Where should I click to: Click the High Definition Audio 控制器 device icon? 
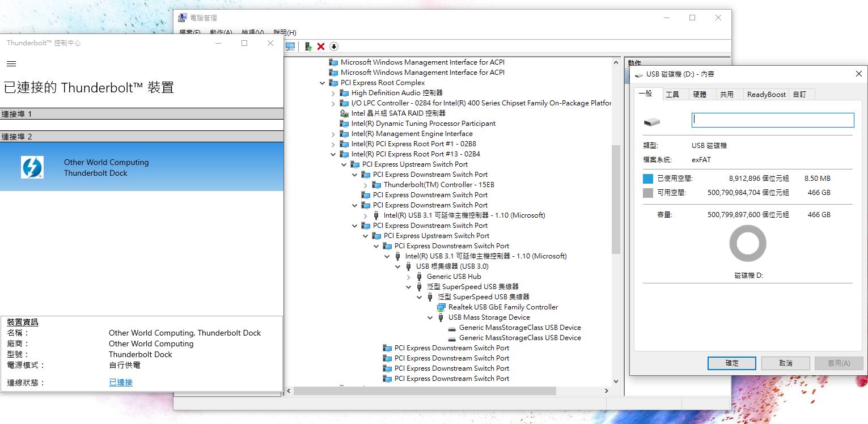(x=344, y=93)
